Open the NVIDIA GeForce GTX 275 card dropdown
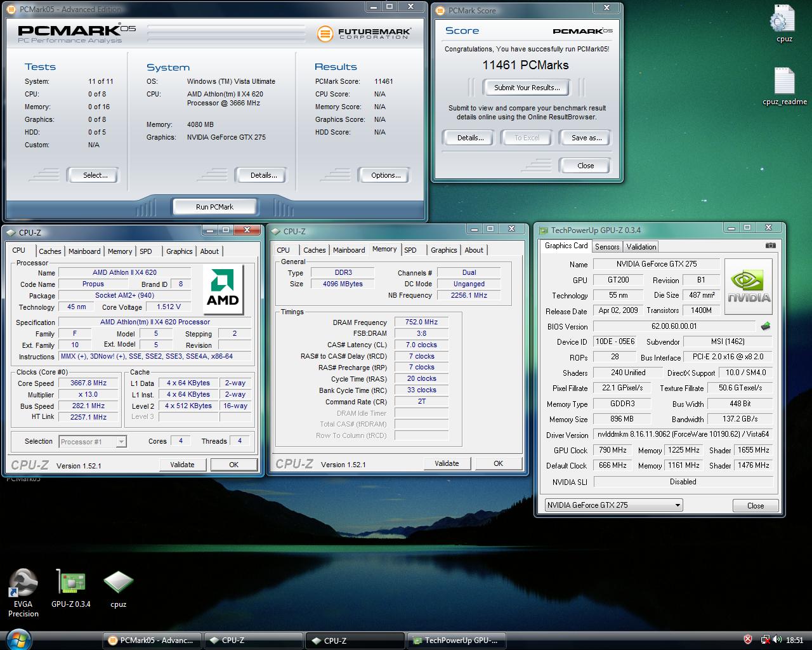The image size is (812, 650). pos(613,505)
